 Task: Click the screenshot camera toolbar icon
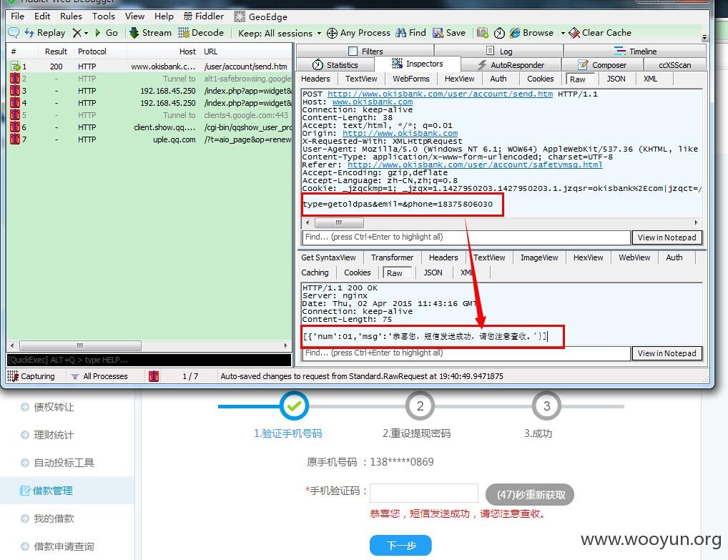click(x=483, y=32)
